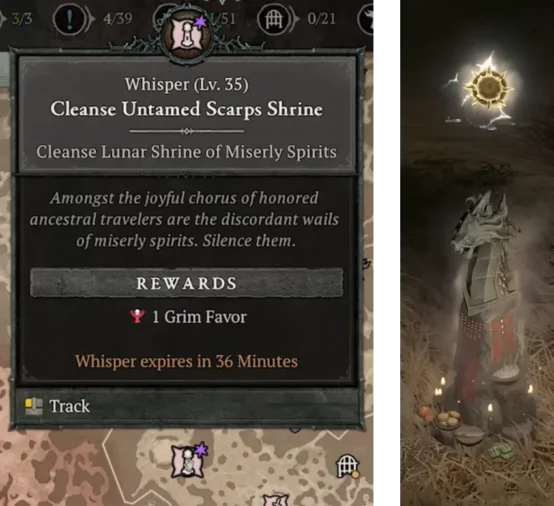Click the REWARDS header bar
Viewport: 554px width, 506px height.
pos(187,283)
